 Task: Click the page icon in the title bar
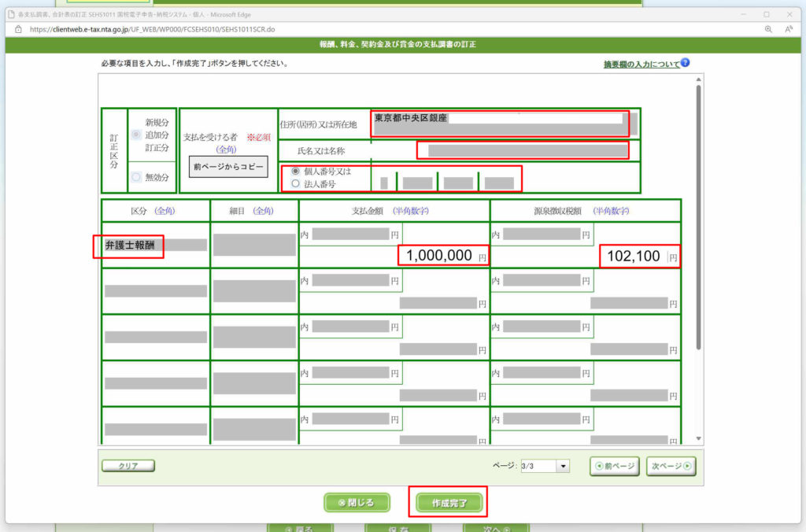pyautogui.click(x=9, y=13)
